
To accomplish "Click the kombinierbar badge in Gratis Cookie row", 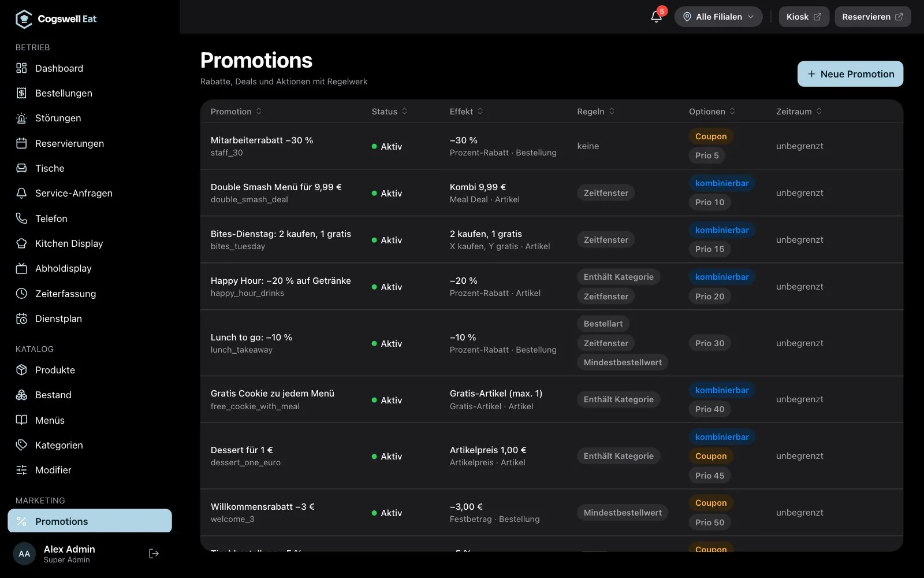I will coord(722,390).
